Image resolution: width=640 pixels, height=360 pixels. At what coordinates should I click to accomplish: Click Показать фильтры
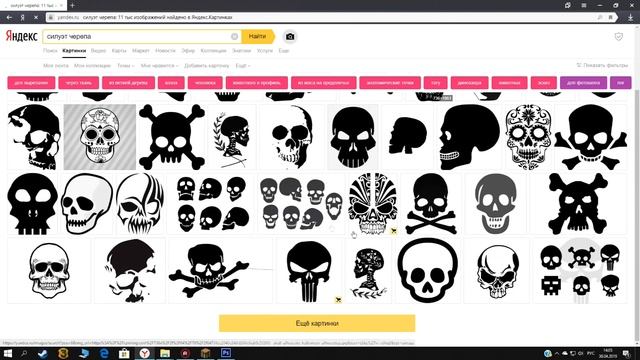(602, 65)
